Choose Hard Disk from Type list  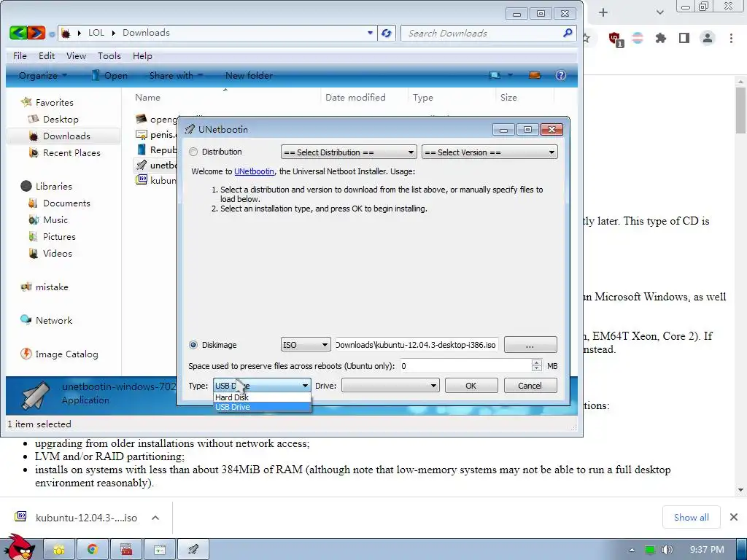(x=262, y=397)
